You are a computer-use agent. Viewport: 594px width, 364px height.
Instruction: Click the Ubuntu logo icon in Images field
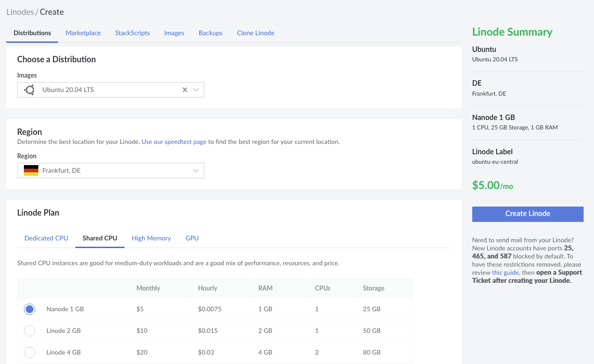pyautogui.click(x=30, y=90)
